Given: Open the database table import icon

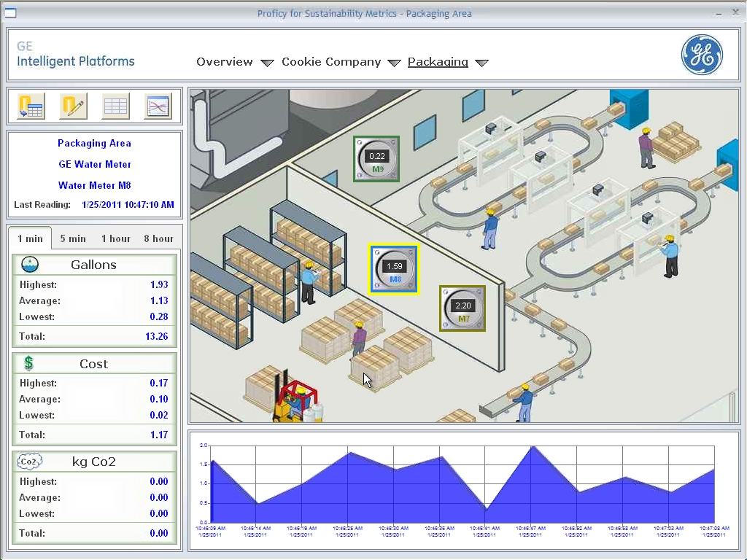Looking at the screenshot, I should tap(31, 106).
